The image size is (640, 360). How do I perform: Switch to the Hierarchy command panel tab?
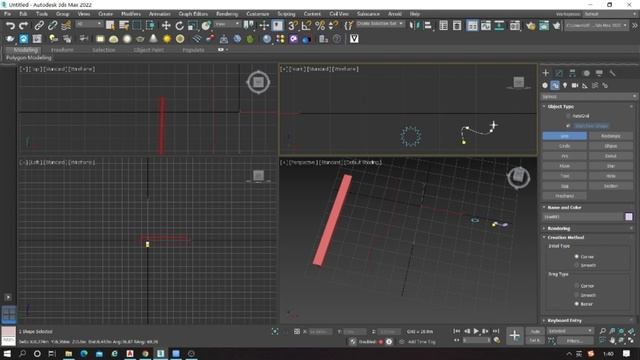pos(572,73)
